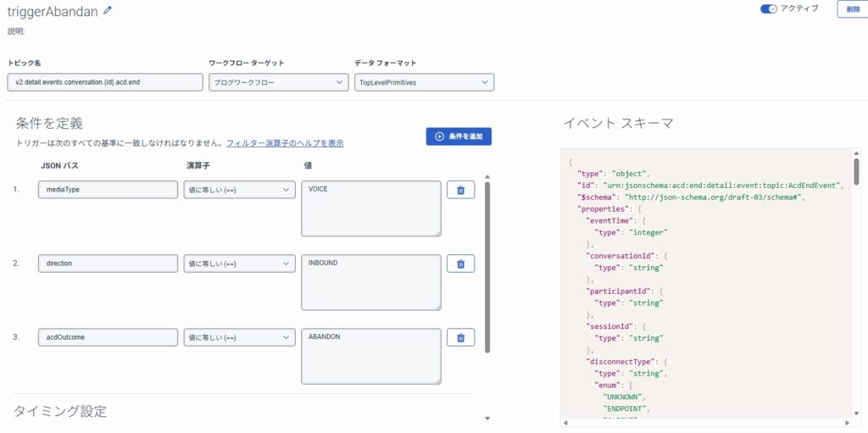Screen dimensions: 868x433
Task: Expand operator dropdown for direction row
Action: [239, 264]
